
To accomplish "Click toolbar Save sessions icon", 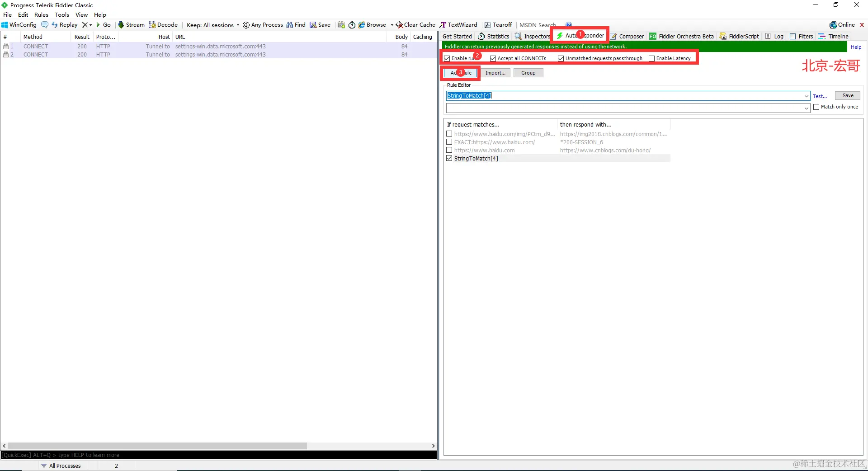I will (x=320, y=25).
